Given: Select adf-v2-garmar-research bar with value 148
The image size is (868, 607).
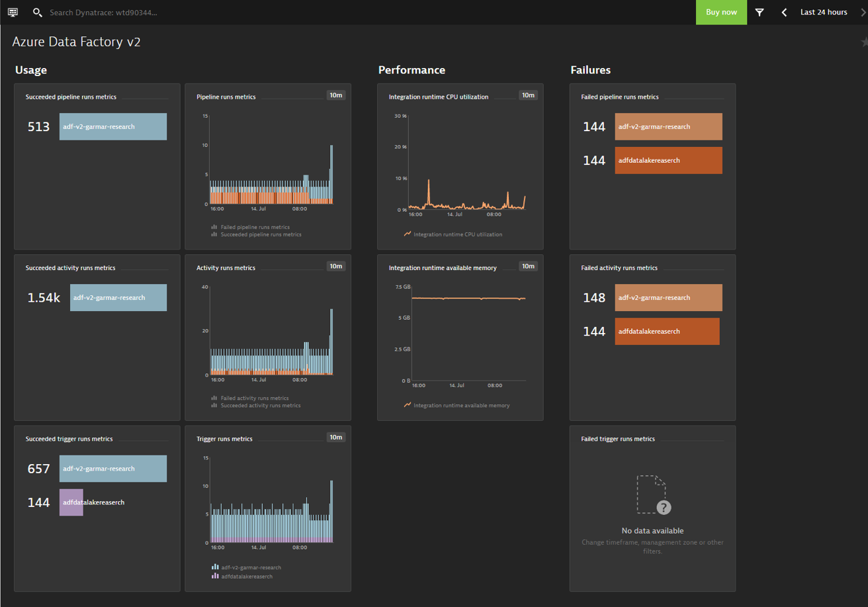Looking at the screenshot, I should coord(668,298).
